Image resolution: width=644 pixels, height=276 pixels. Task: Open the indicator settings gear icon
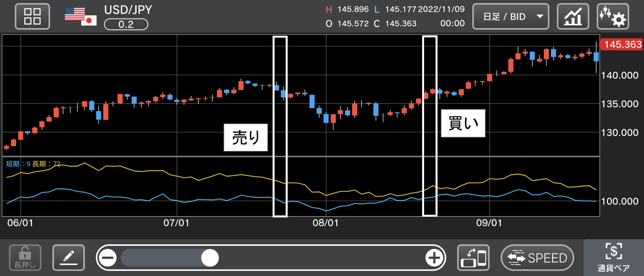[x=613, y=16]
